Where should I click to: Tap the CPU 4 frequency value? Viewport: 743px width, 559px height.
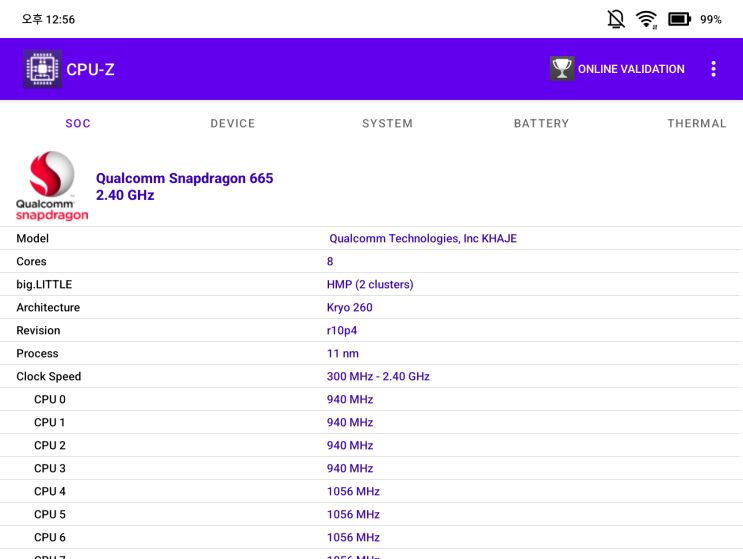click(x=353, y=491)
